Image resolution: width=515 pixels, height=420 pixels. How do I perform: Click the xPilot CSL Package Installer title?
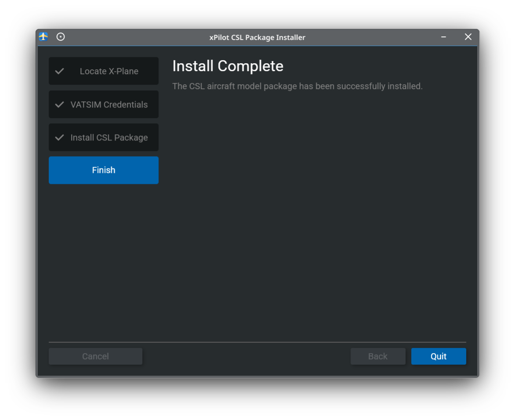[257, 38]
